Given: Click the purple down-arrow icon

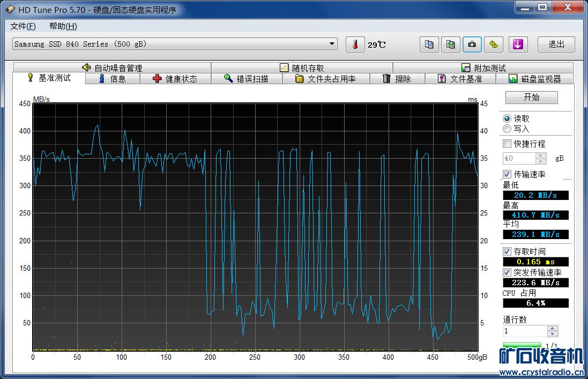Looking at the screenshot, I should tap(517, 44).
